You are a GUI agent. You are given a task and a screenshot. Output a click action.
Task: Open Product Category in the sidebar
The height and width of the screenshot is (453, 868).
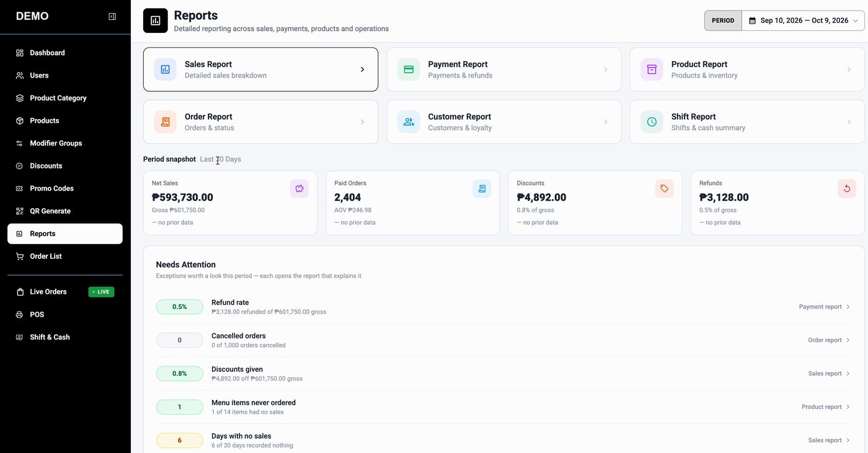click(65, 98)
